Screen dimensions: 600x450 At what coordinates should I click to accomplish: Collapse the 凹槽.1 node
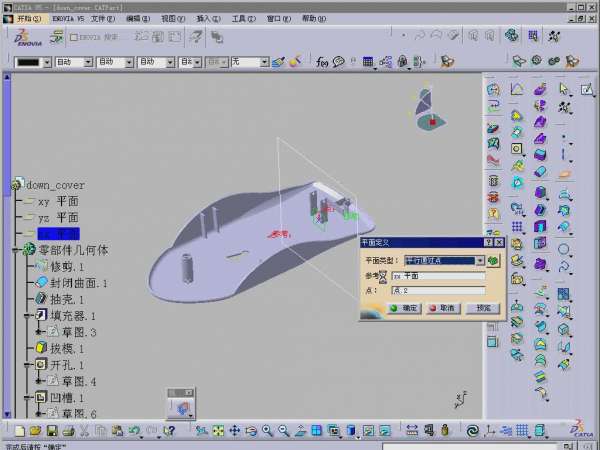[26, 398]
